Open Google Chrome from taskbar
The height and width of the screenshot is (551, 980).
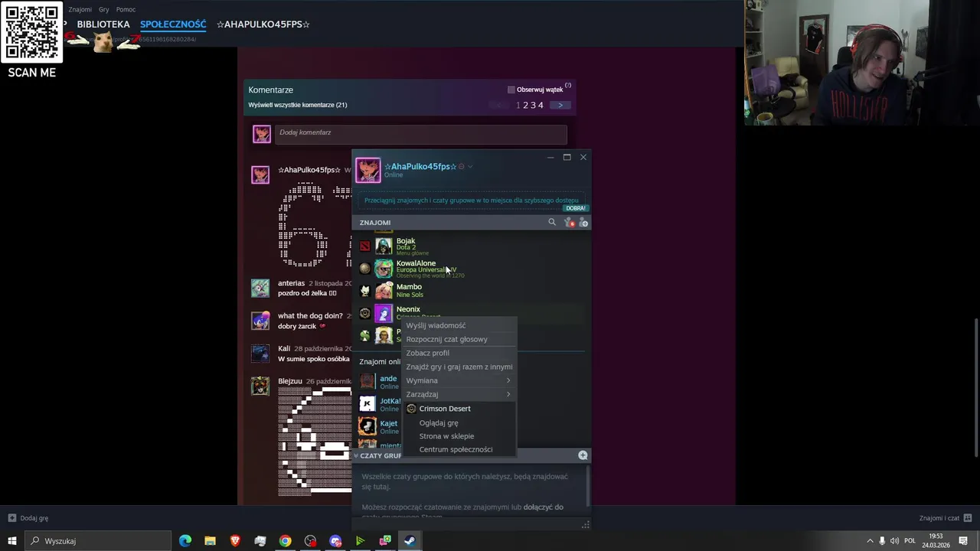(x=285, y=541)
